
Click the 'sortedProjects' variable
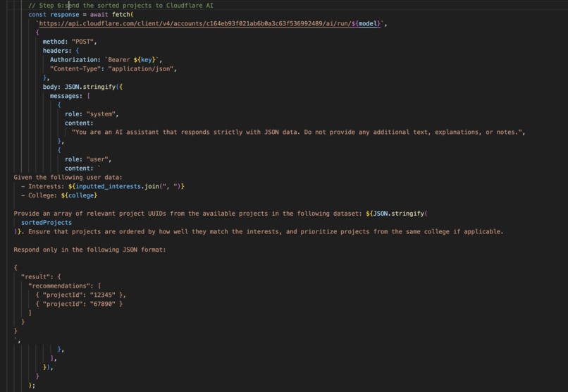(x=47, y=223)
